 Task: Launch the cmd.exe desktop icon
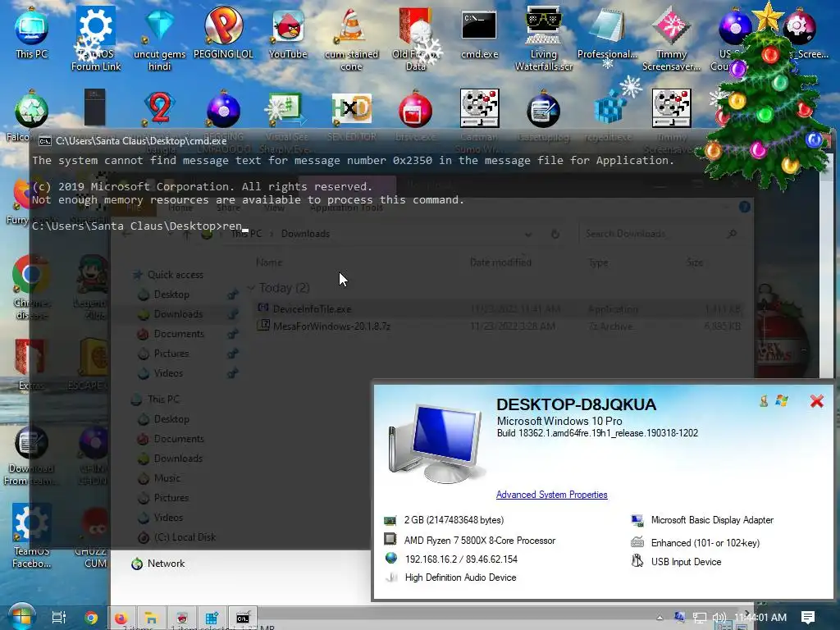479,33
